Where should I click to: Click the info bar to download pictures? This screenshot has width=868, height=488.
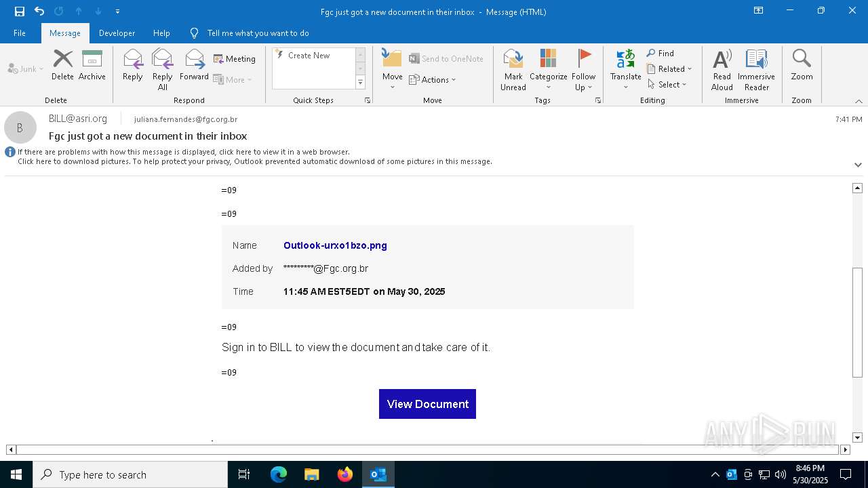tap(254, 162)
